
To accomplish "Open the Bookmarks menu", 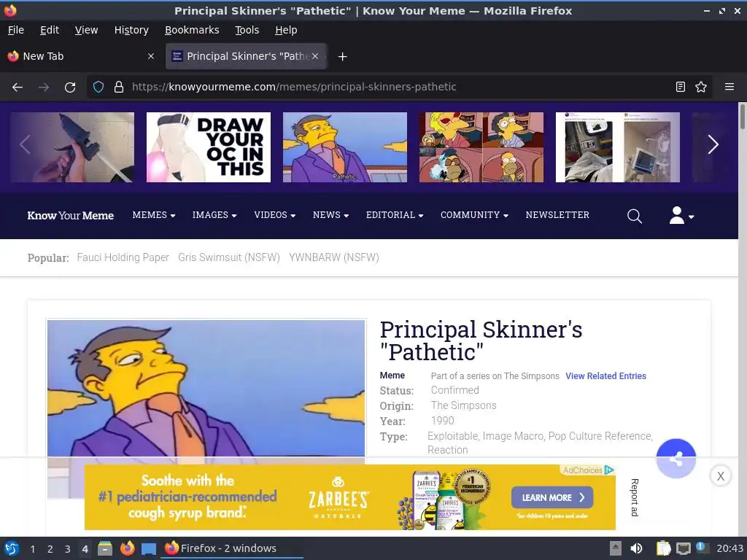I will tap(192, 30).
